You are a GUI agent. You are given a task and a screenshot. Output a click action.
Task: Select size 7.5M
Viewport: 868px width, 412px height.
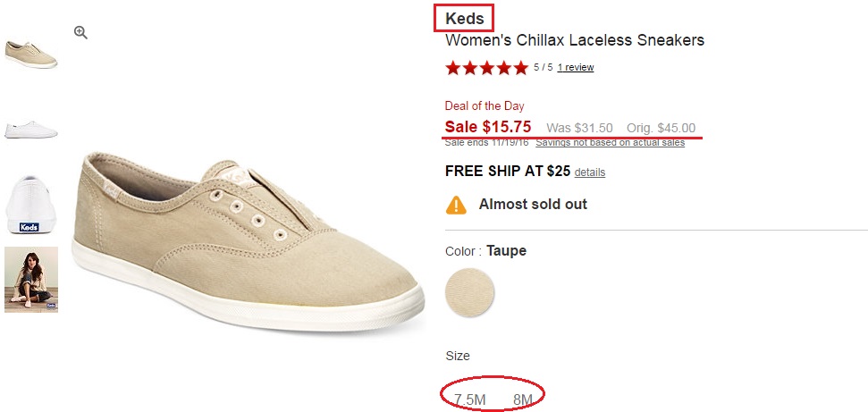469,399
